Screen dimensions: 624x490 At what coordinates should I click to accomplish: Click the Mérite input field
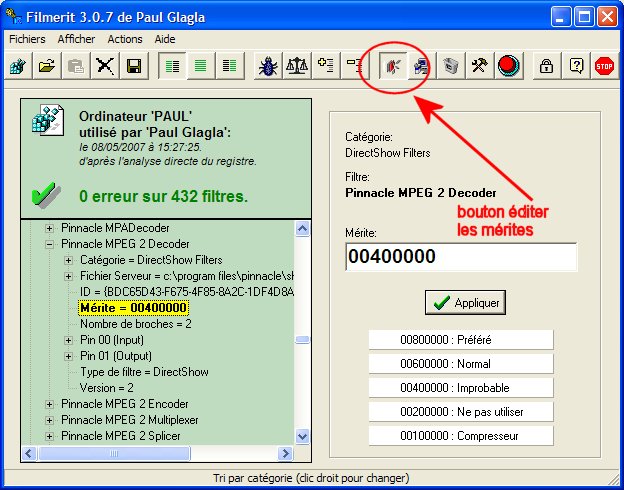pos(461,256)
